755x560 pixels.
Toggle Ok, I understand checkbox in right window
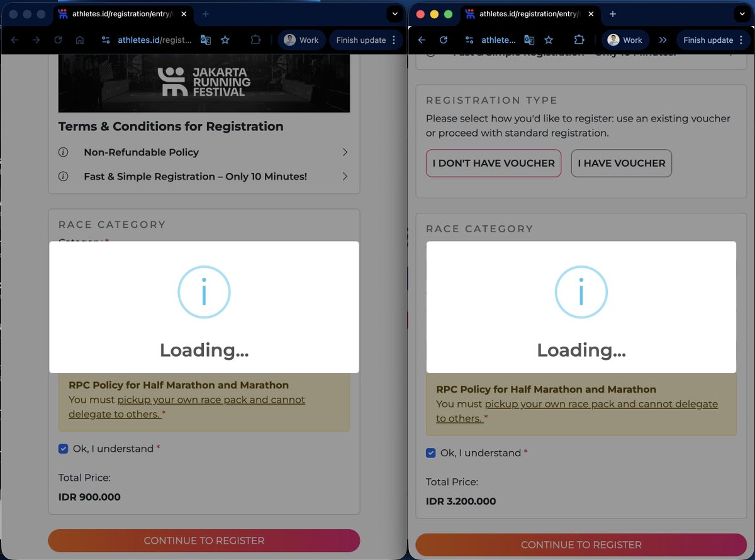[430, 453]
